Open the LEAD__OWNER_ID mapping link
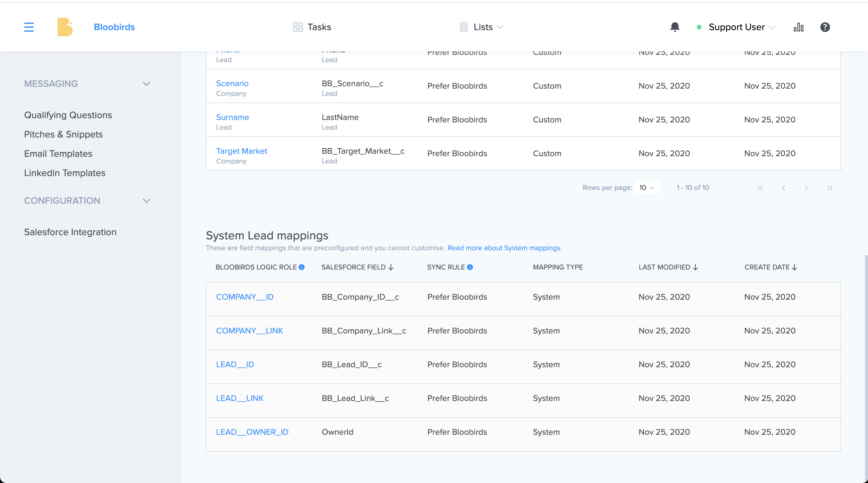868x483 pixels. (252, 432)
